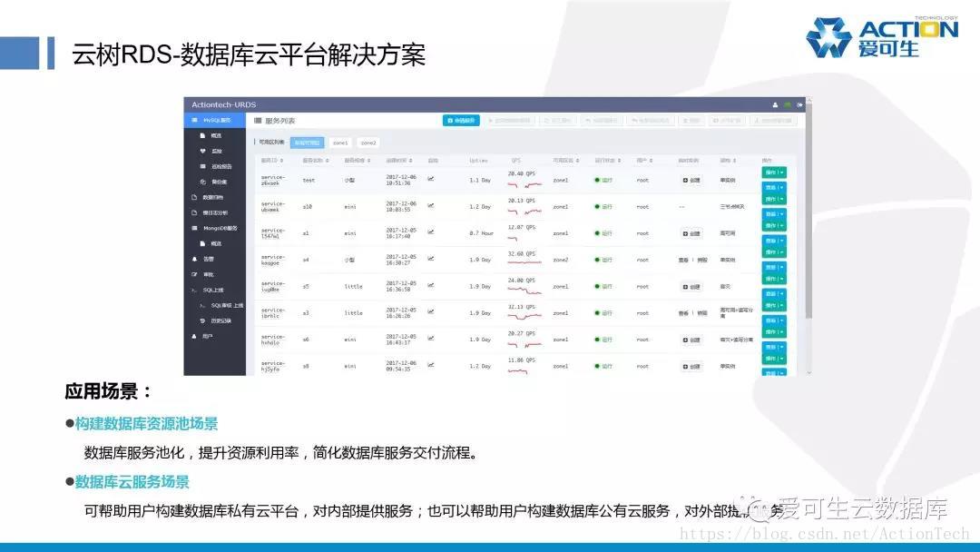The width and height of the screenshot is (980, 552).
Task: Sort the table by 服务ID column
Action: pyautogui.click(x=272, y=161)
